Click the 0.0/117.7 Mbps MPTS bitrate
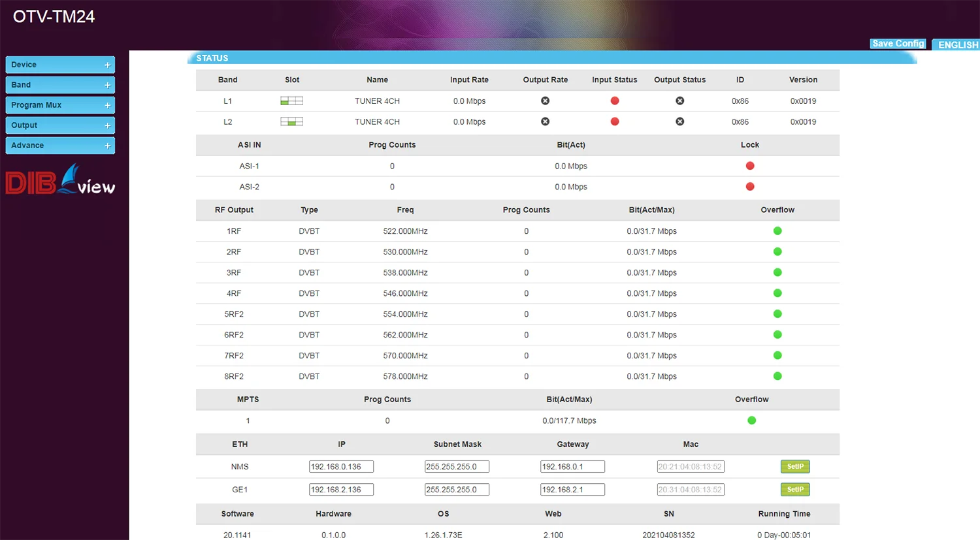Screen dimensions: 980x540 (569, 421)
